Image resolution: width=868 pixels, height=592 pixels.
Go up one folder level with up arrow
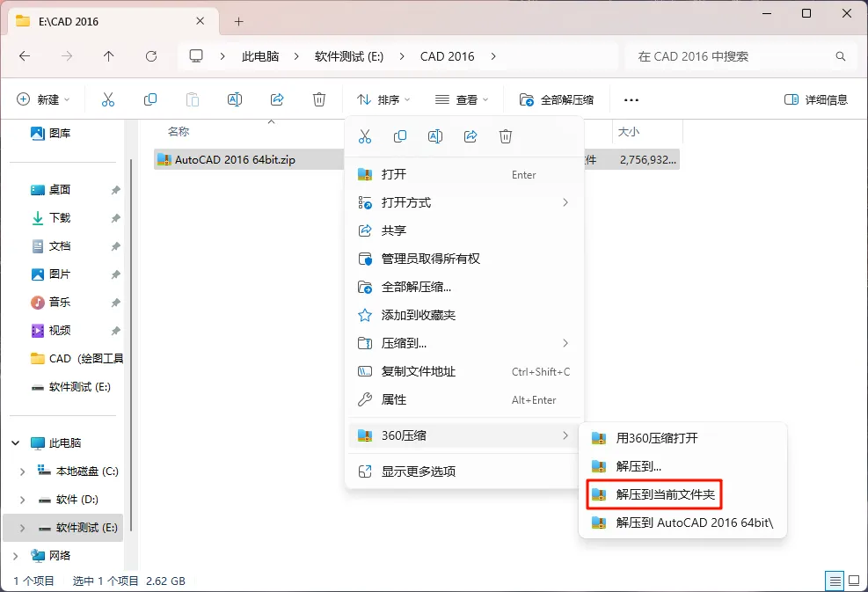pyautogui.click(x=108, y=56)
